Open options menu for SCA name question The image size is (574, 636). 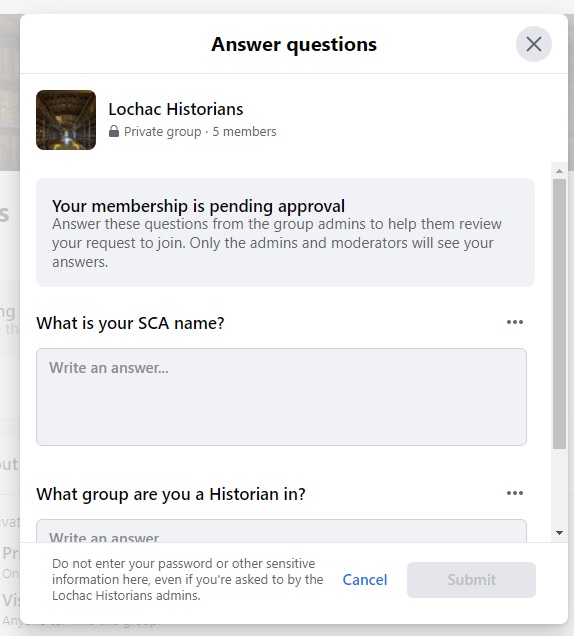click(x=514, y=322)
